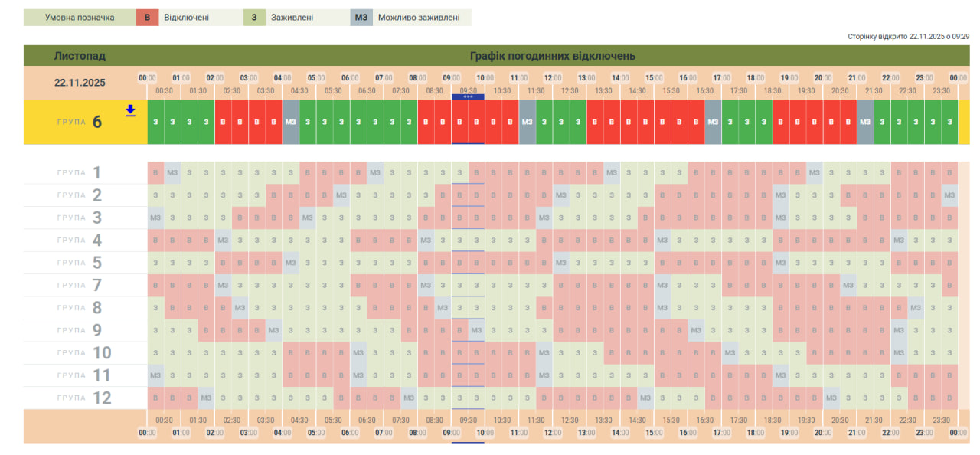Click the highlighted Група 6 label
Image resolution: width=980 pixels, height=455 pixels.
click(79, 122)
